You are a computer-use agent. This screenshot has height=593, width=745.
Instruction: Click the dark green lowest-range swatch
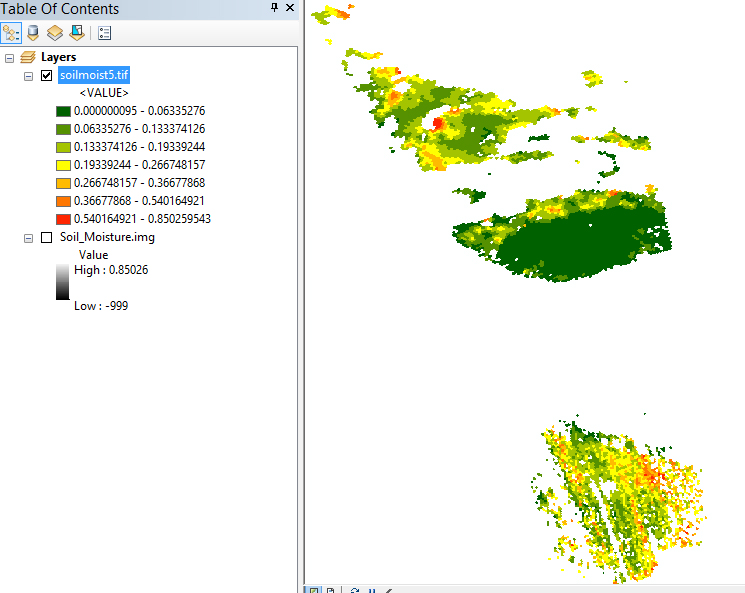click(x=63, y=111)
